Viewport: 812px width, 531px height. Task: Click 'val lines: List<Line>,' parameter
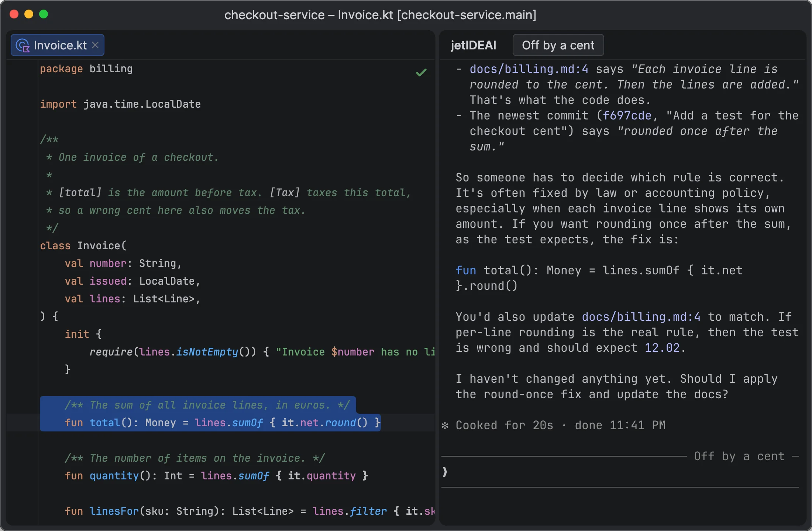coord(133,299)
